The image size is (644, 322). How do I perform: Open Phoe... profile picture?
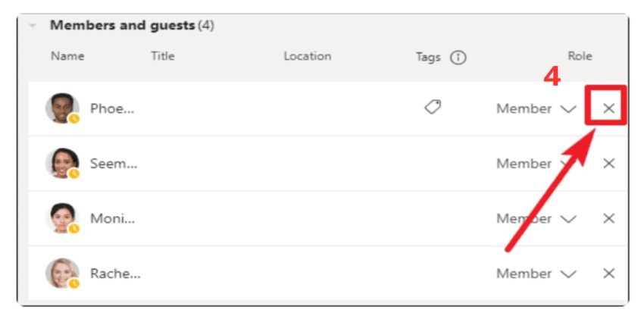[61, 108]
